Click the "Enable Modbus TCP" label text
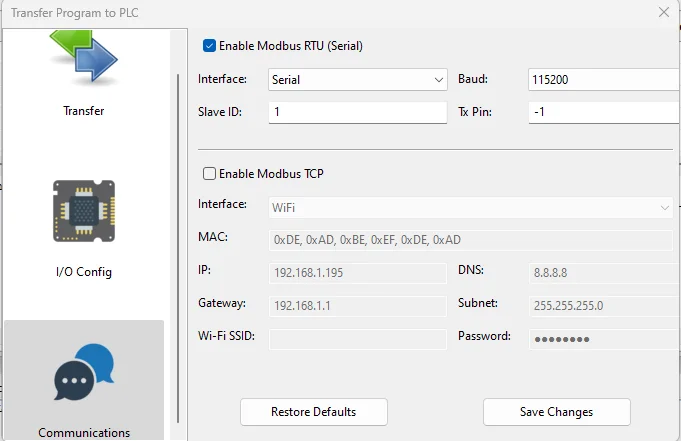 (271, 174)
